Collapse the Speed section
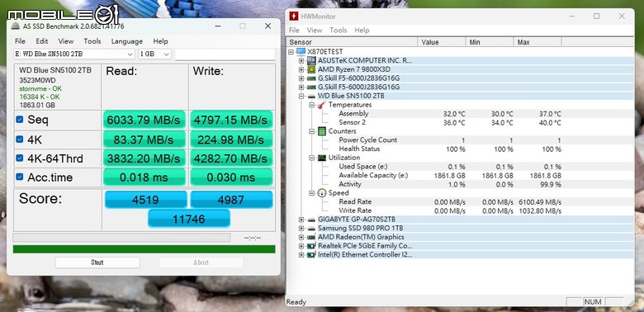Screen dimensions: 644x312 [x=312, y=193]
